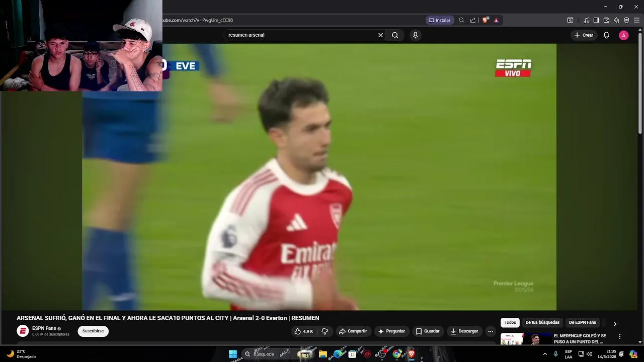Open notification bell in system tray
Screen dimensions: 644x362
click(621, 354)
